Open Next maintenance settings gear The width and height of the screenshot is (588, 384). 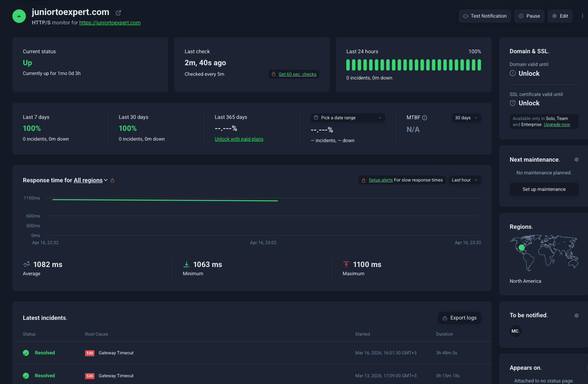[576, 160]
